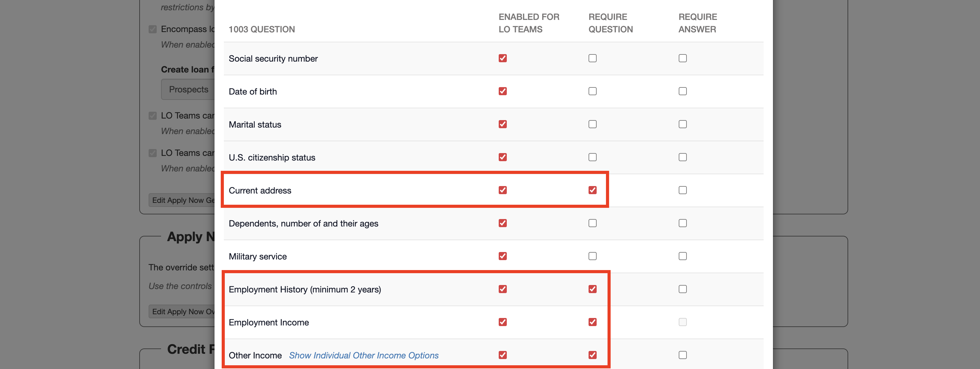Screen dimensions: 980x369
Task: Uncheck Require Question for Current address
Action: tap(592, 190)
